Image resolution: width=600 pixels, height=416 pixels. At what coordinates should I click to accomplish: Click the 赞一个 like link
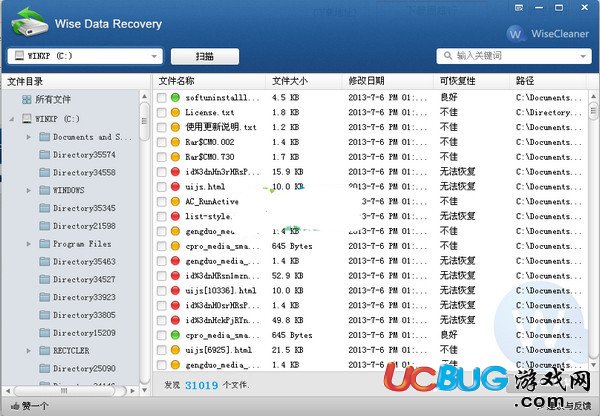(x=35, y=406)
